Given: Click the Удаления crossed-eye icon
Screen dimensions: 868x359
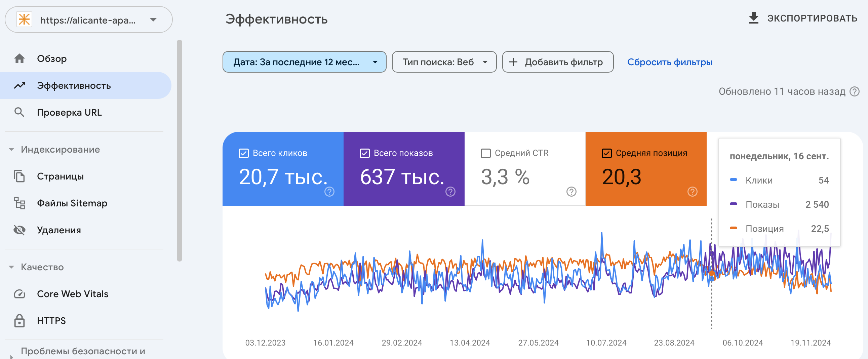Looking at the screenshot, I should pos(19,230).
